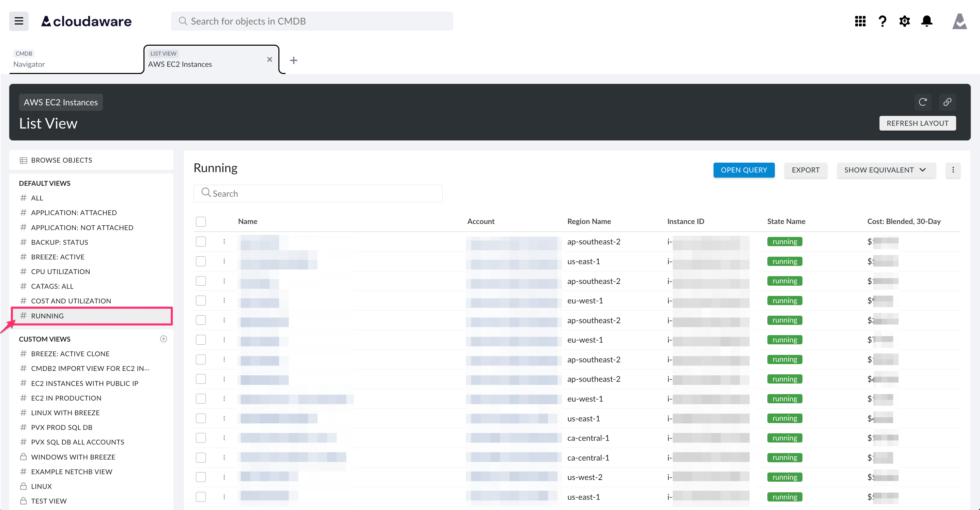This screenshot has height=510, width=980.
Task: Expand the SHOW EQUIVALENT dropdown
Action: click(886, 170)
